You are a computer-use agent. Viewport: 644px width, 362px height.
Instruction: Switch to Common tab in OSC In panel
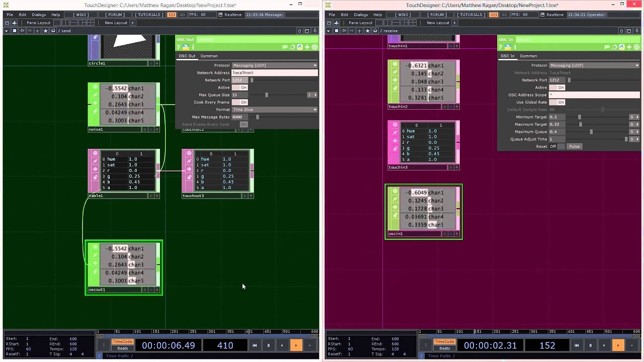tap(528, 56)
